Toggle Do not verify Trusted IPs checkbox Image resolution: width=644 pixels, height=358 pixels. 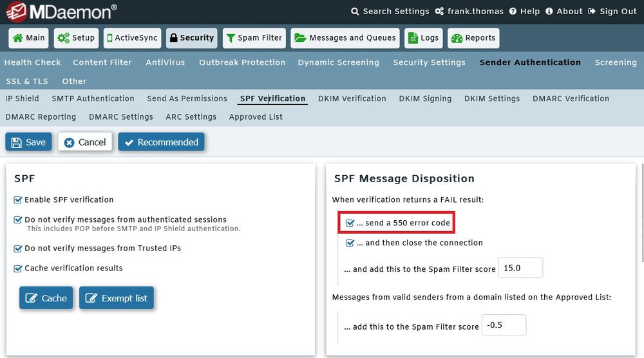tap(17, 249)
